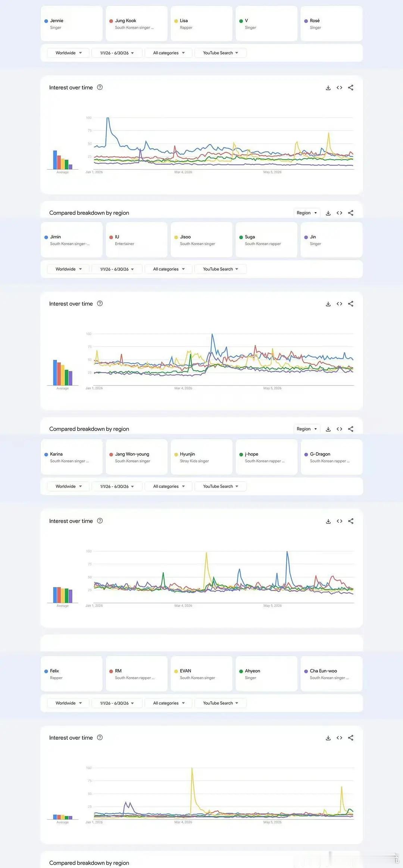The image size is (403, 868).
Task: Open embed code for first Interest chart
Action: [x=339, y=88]
